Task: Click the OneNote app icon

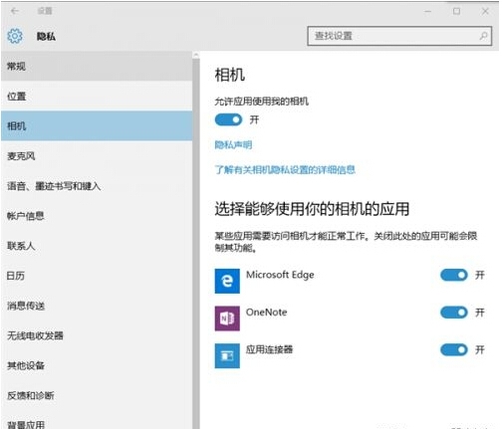Action: tap(227, 319)
